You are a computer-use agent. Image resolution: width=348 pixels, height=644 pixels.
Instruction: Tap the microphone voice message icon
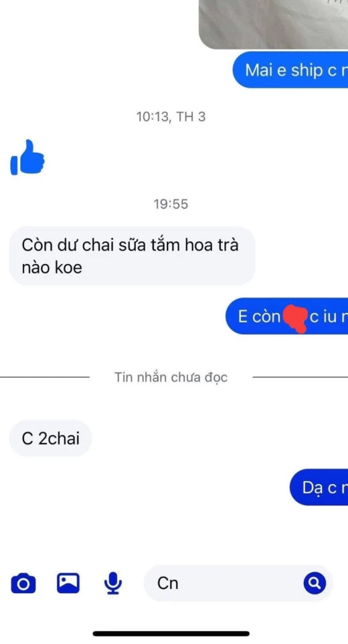coord(113,583)
